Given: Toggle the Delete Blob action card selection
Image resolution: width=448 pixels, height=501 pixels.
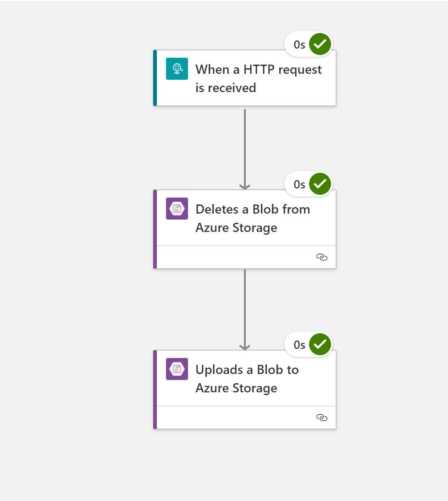Looking at the screenshot, I should 245,218.
